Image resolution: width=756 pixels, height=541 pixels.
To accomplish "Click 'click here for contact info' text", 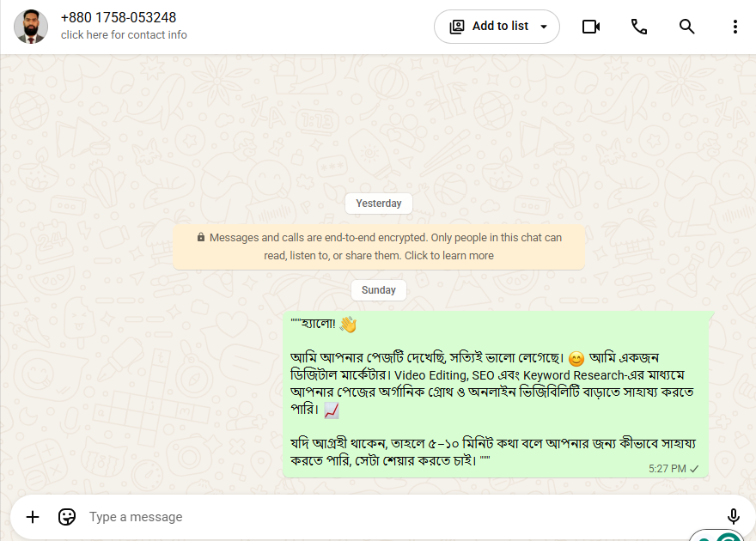I will 124,34.
